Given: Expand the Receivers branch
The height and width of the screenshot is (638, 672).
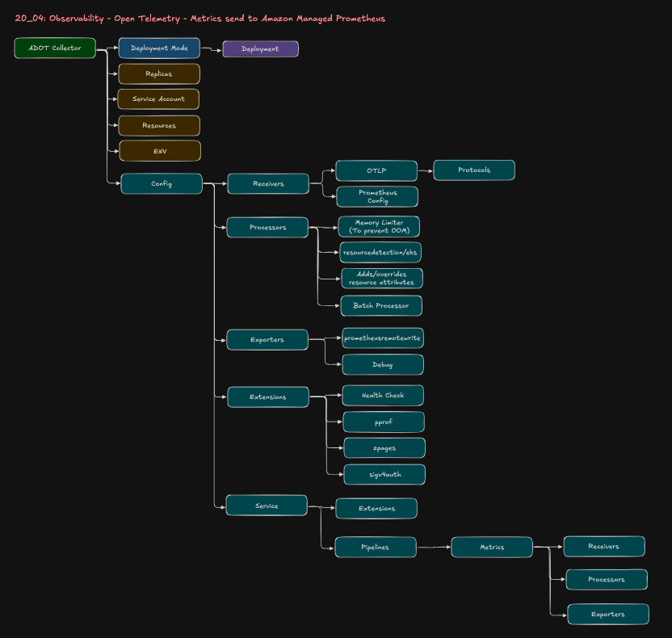Looking at the screenshot, I should tap(267, 183).
